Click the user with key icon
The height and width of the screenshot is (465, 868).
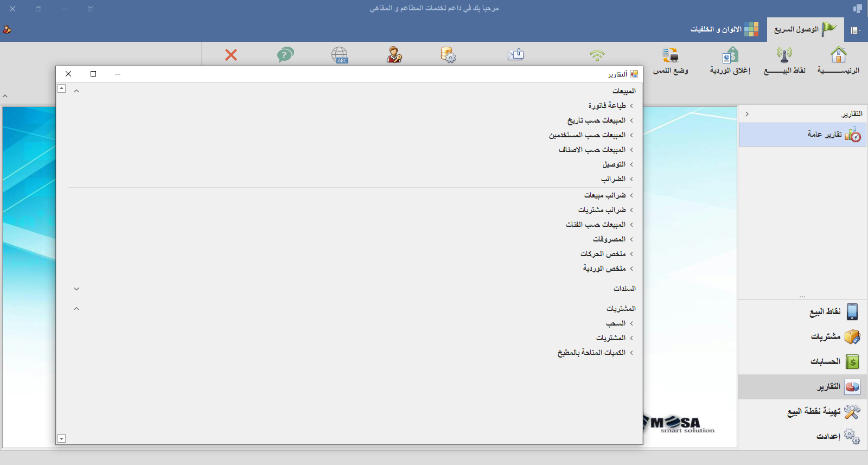[394, 55]
